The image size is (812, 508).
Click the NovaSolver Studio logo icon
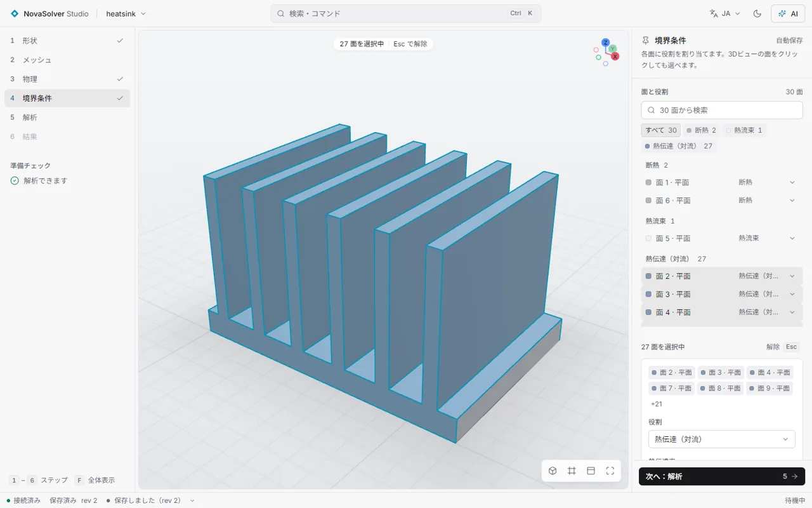[15, 13]
